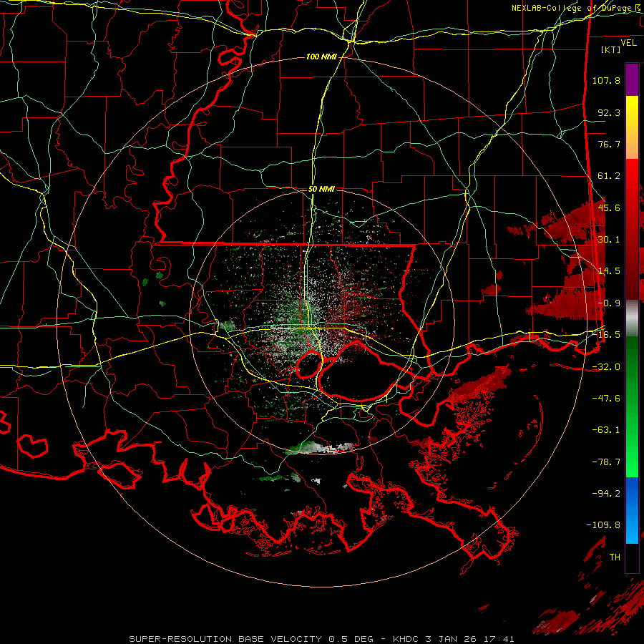Select the -63.1 legend value
Viewport: 644px width, 644px height.
tap(606, 430)
